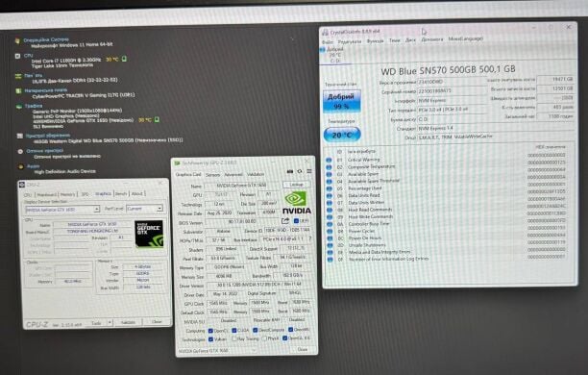Click the CrystalDiskInfo app icon in title bar
Viewport: 588px width, 375px height.
[325, 33]
